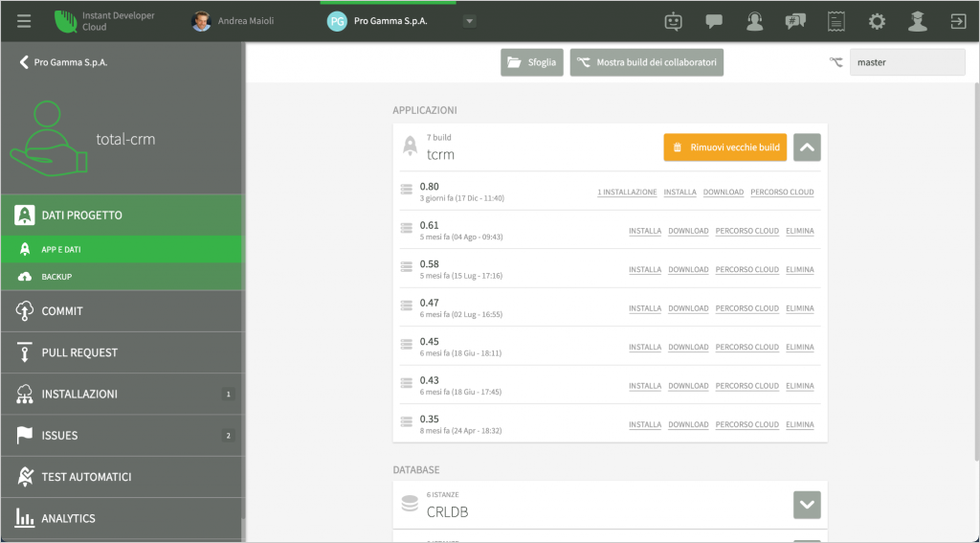Click Elimina for build 0.61

pos(799,231)
